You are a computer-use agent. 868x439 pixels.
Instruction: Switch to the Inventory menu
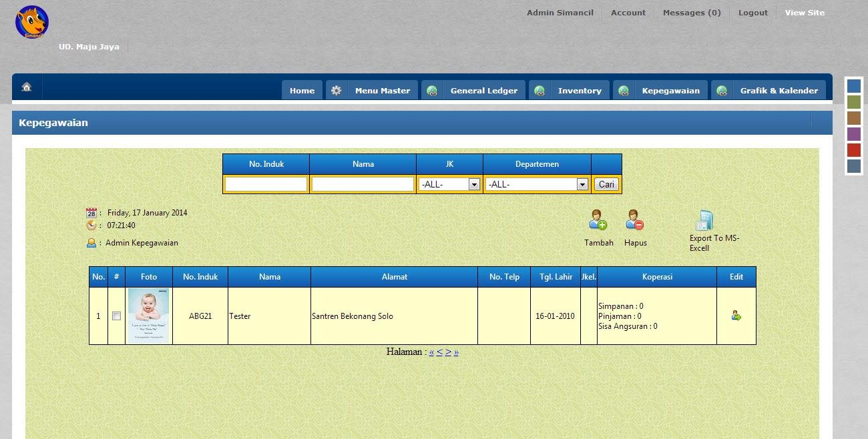578,90
